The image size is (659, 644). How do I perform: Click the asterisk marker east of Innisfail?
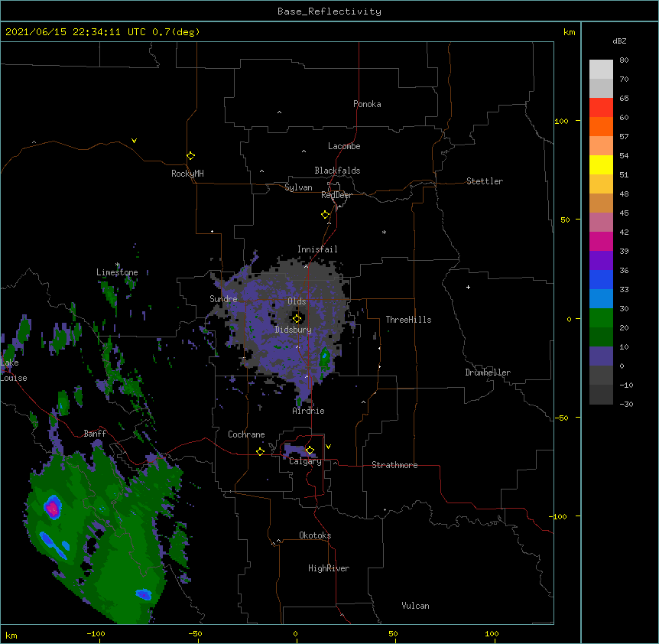[384, 232]
